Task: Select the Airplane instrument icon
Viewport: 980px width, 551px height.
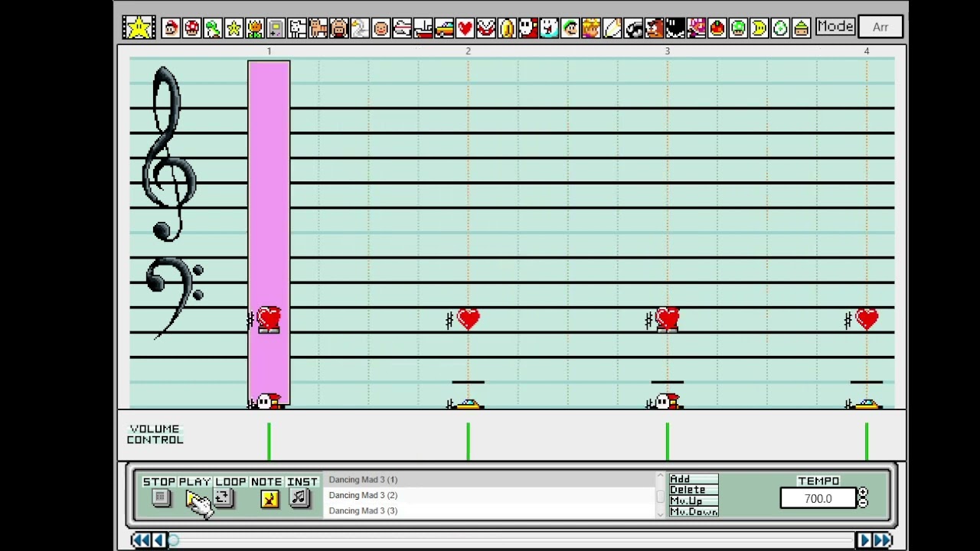Action: pos(402,28)
